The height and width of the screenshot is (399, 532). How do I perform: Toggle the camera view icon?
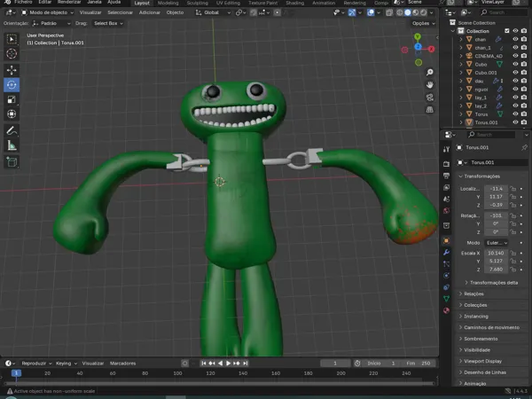coord(429,98)
